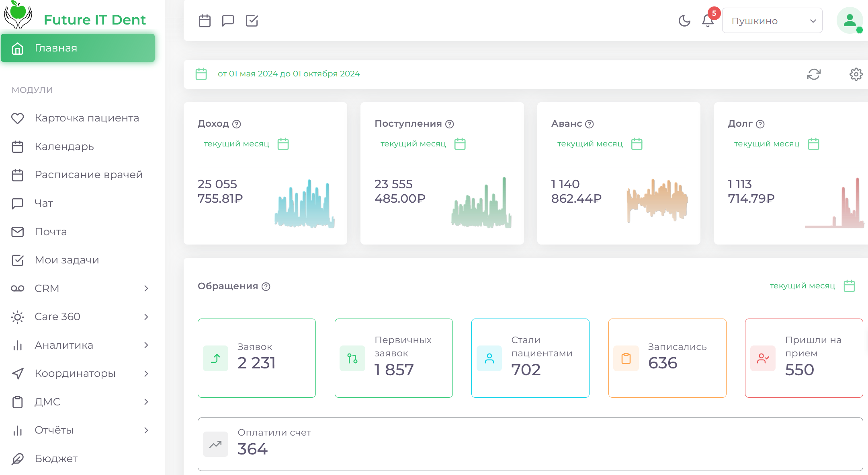Image resolution: width=868 pixels, height=475 pixels.
Task: Open calendar icon in Долг card
Action: (814, 144)
